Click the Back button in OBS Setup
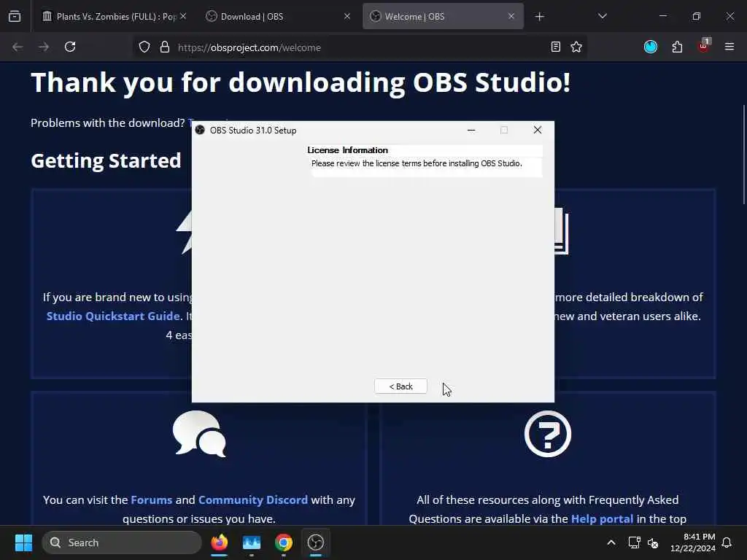 (400, 386)
